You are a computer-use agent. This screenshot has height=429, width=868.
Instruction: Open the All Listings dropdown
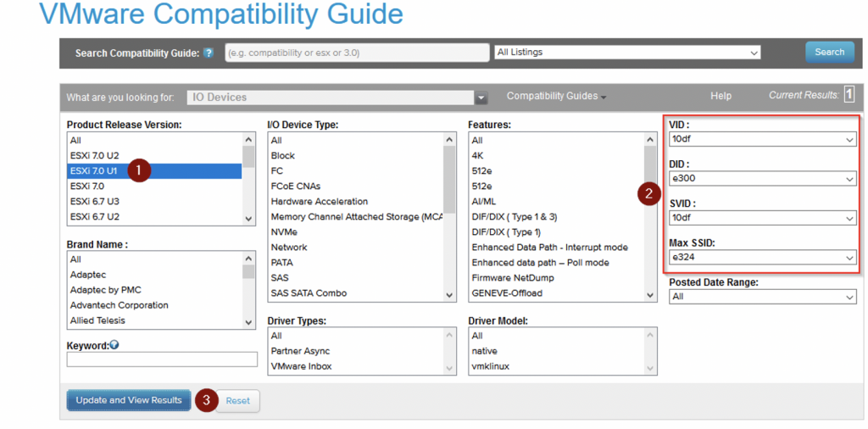point(627,52)
